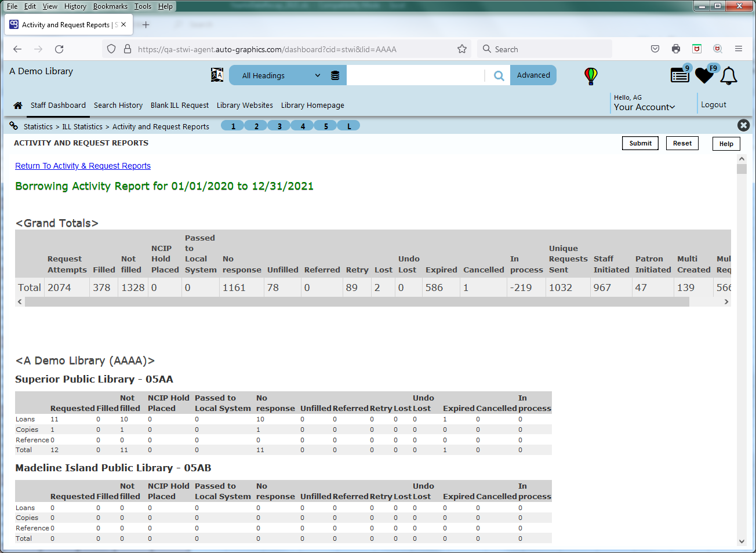
Task: Go to Staff Dashboard
Action: [58, 105]
